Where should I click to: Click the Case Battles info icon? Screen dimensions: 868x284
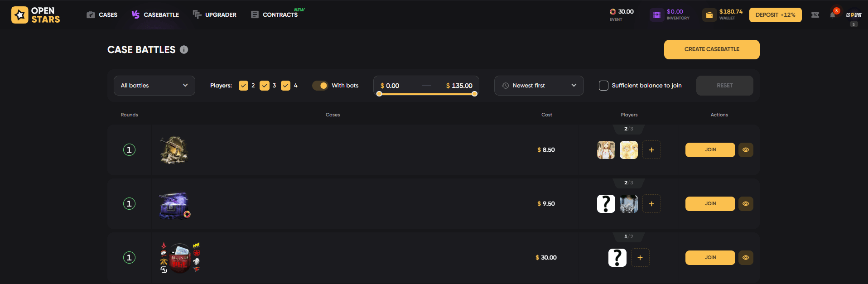[184, 50]
